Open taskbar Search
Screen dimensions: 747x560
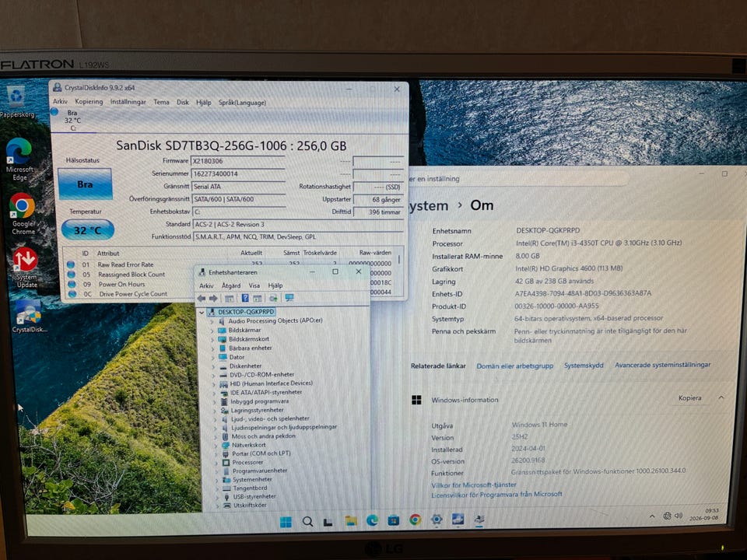pyautogui.click(x=308, y=521)
